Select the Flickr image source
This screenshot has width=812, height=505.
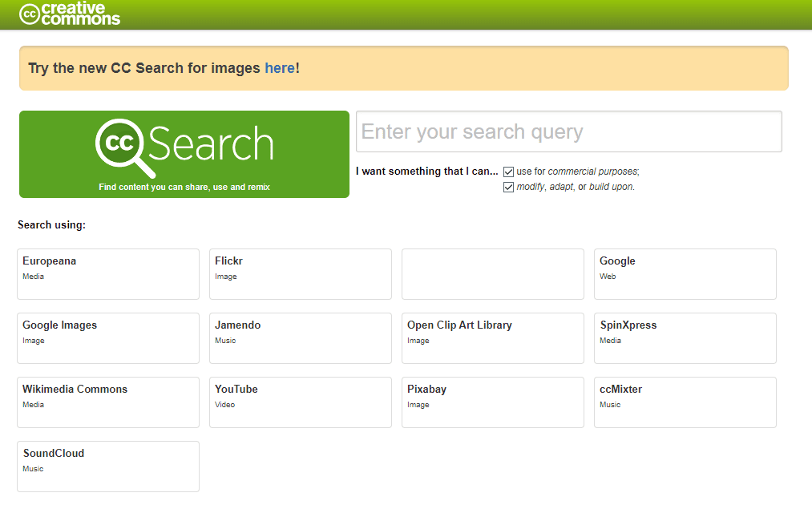(x=300, y=273)
